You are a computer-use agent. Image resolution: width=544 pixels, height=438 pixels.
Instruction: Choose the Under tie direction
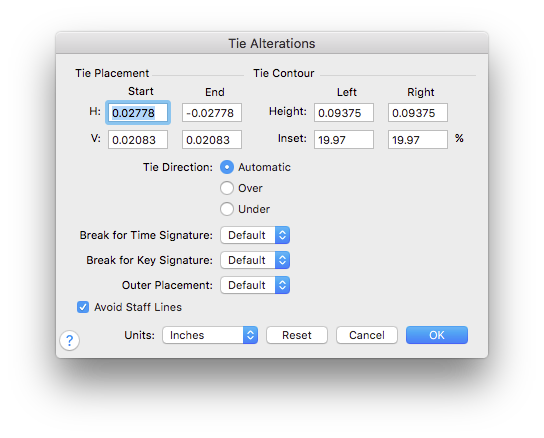(227, 209)
